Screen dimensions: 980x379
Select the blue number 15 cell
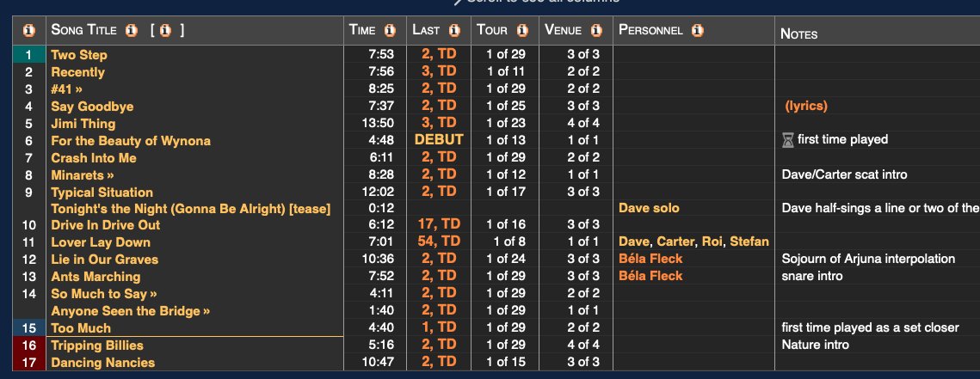click(x=28, y=327)
